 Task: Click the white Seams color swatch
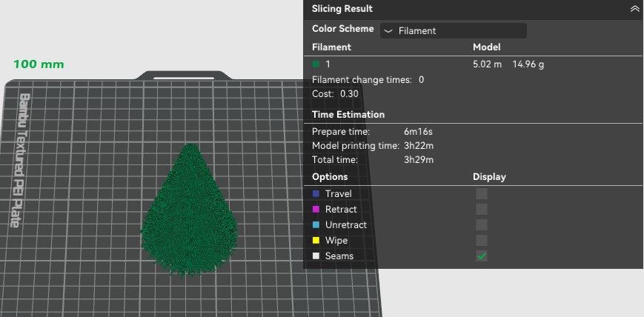tap(316, 256)
